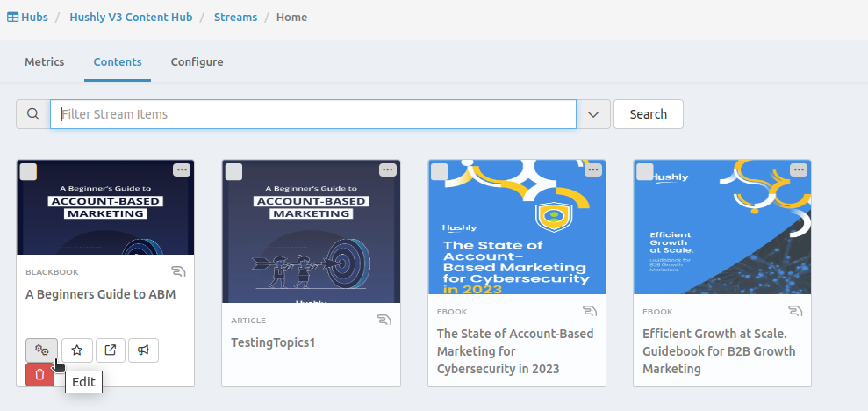Viewport: 868px width, 411px height.
Task: Tick the checkbox on TestingTopics1 card
Action: click(x=233, y=172)
